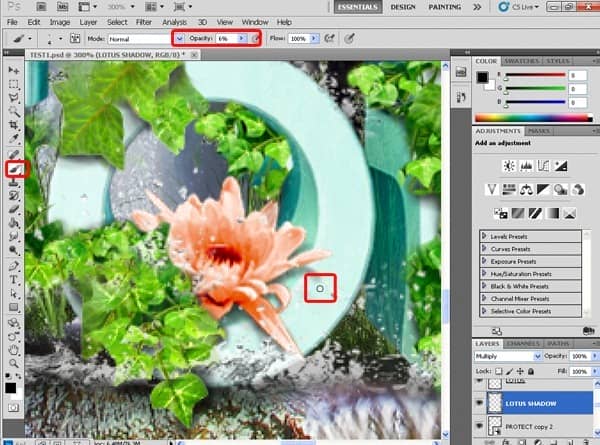Select the Horizontal Type tool

[14, 280]
